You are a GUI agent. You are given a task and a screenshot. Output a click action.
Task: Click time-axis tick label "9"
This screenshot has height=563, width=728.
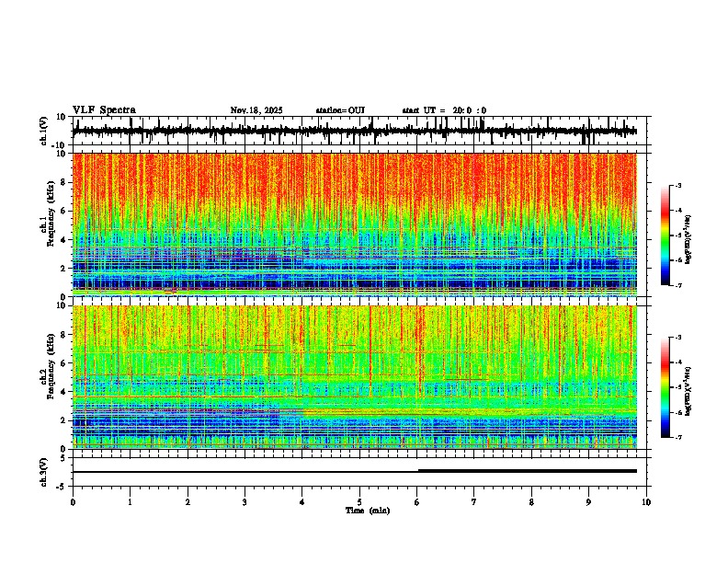click(x=588, y=502)
